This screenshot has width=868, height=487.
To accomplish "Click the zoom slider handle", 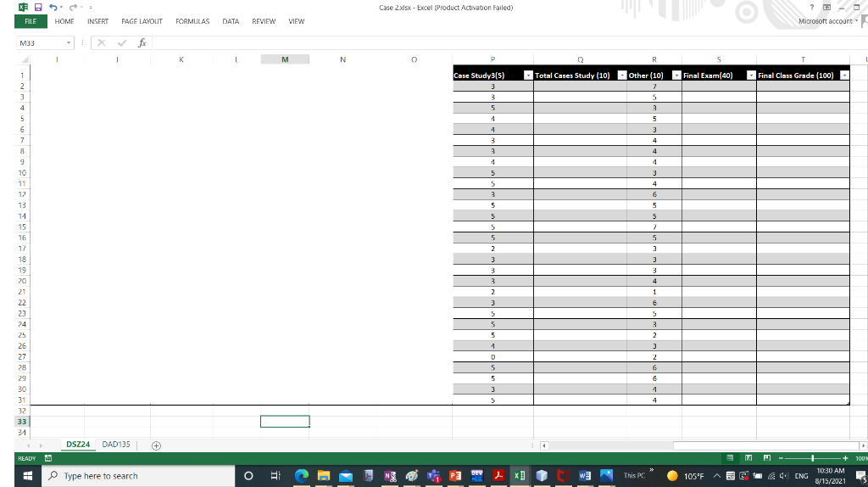I will [x=812, y=458].
